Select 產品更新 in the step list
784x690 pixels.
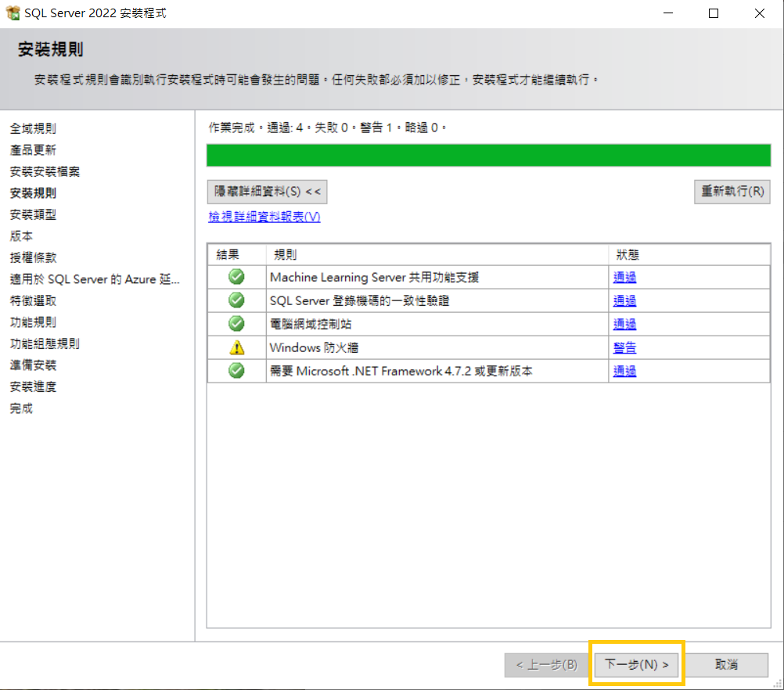(33, 150)
